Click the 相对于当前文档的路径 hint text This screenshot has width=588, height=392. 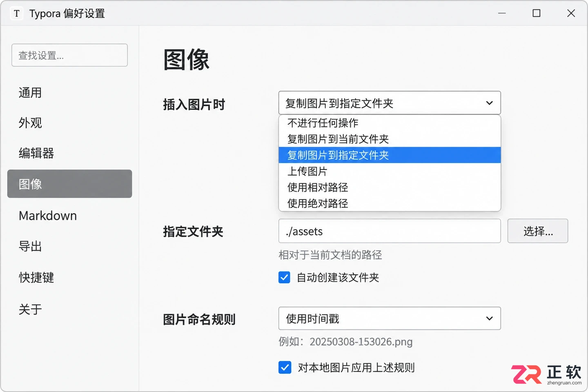[x=330, y=255]
